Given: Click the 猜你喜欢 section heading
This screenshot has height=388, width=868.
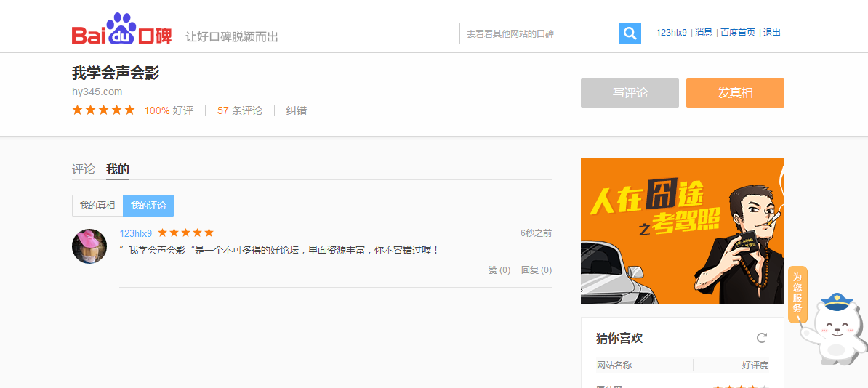Looking at the screenshot, I should [619, 338].
